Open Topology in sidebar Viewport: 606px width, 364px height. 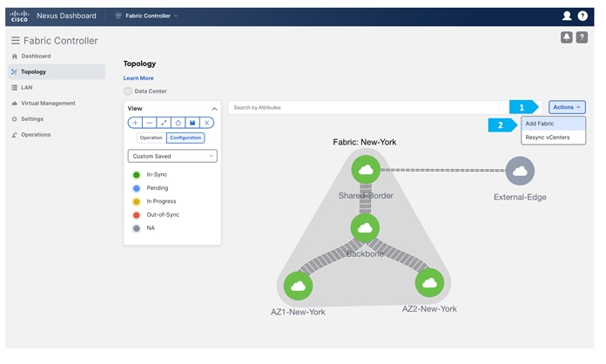click(x=57, y=72)
